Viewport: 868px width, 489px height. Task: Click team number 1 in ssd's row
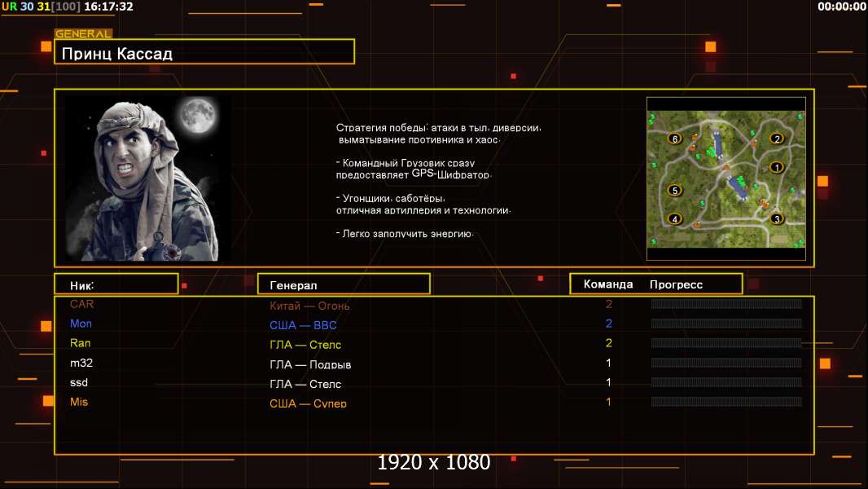(x=608, y=382)
